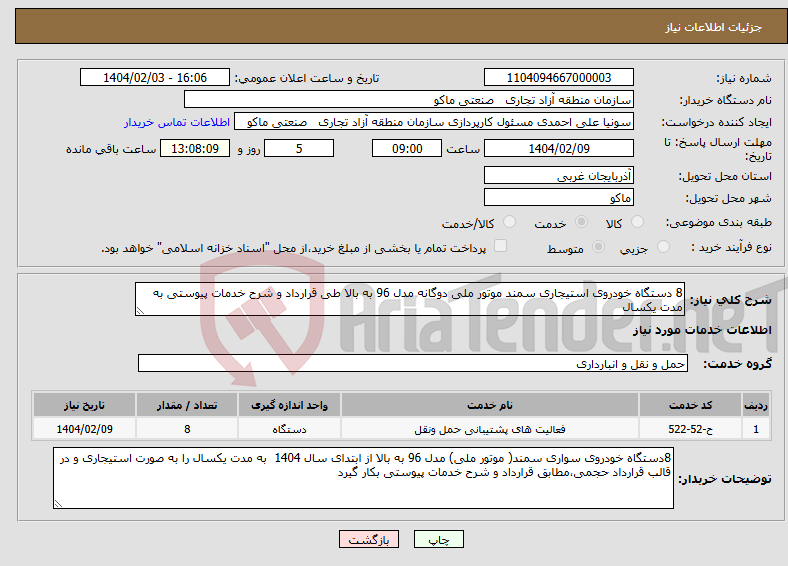Click the service code cell ح-52-522
Image resolution: width=788 pixels, height=566 pixels.
pyautogui.click(x=691, y=429)
